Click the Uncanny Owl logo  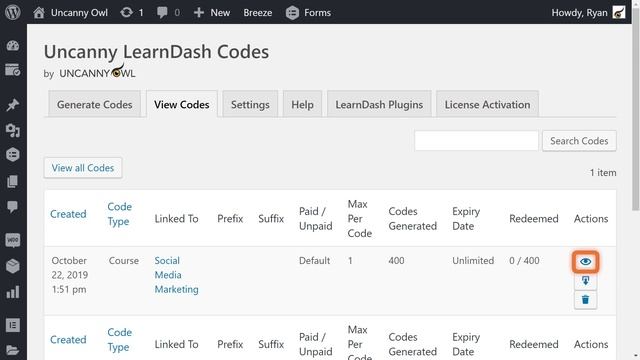click(x=97, y=72)
